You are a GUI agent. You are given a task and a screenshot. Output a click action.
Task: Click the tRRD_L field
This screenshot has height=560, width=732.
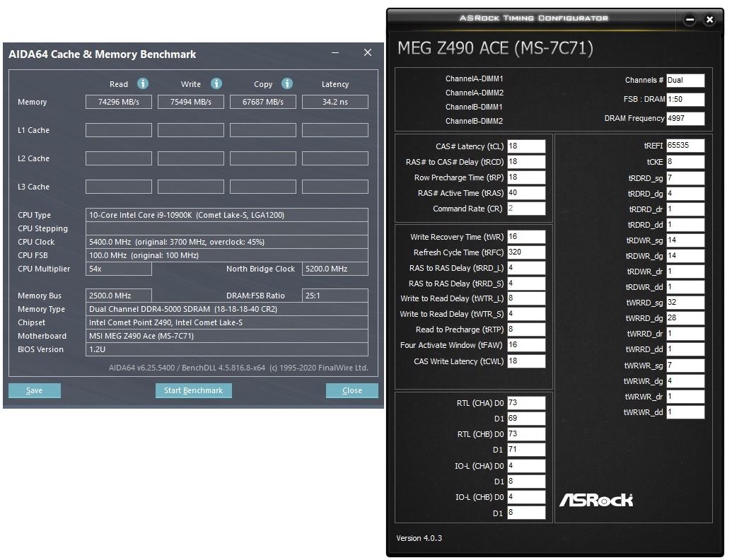[526, 268]
